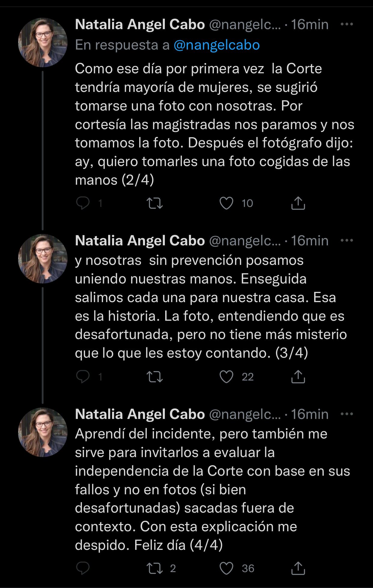Open more options on the (4/4) tweet
Image resolution: width=373 pixels, height=588 pixels.
[347, 414]
